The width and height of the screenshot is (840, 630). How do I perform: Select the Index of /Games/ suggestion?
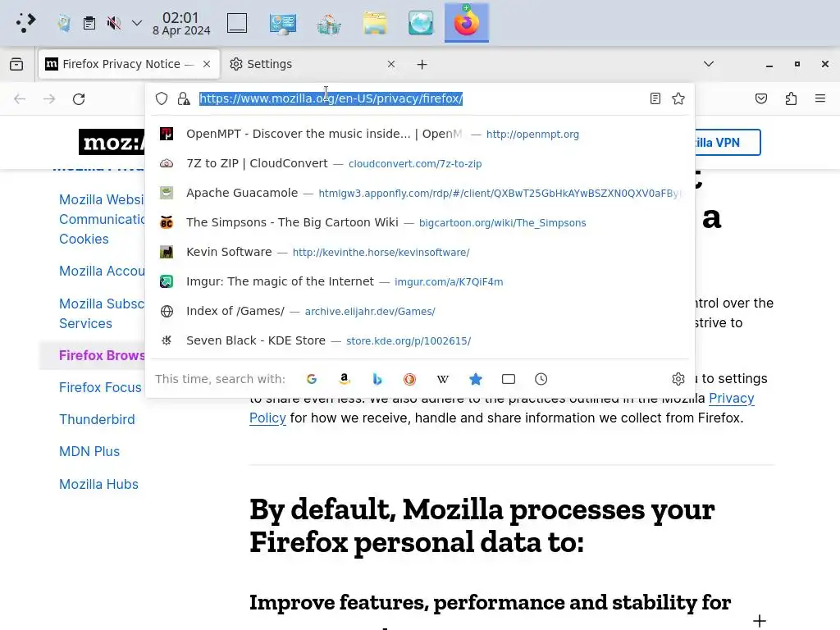tap(420, 311)
